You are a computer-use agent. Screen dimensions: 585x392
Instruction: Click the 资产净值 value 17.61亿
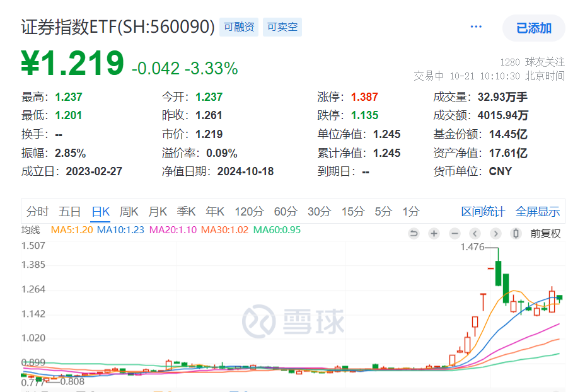508,153
